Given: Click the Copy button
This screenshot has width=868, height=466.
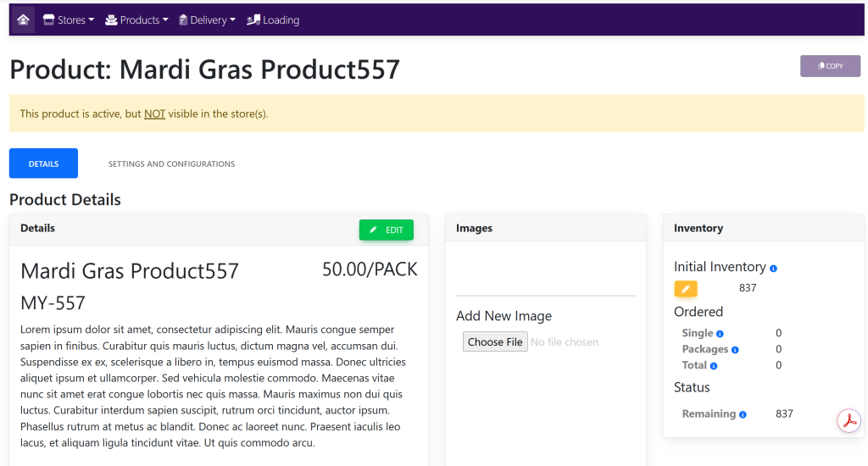Looking at the screenshot, I should tap(830, 66).
